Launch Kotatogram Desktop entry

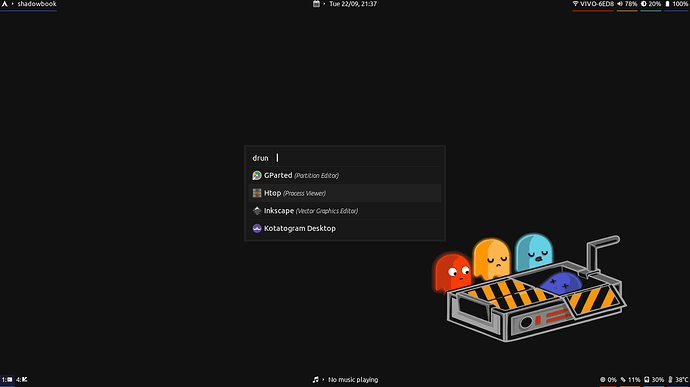point(345,228)
